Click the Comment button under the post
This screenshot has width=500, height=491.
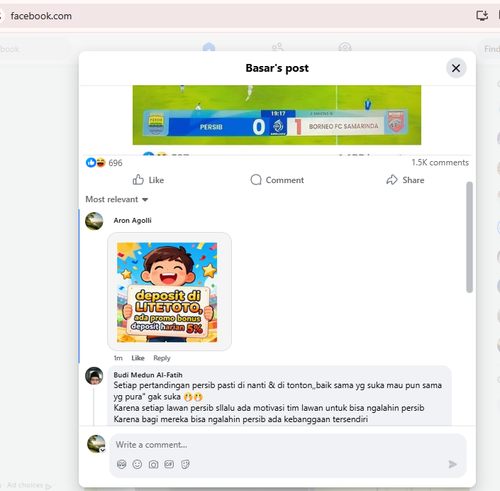277,180
